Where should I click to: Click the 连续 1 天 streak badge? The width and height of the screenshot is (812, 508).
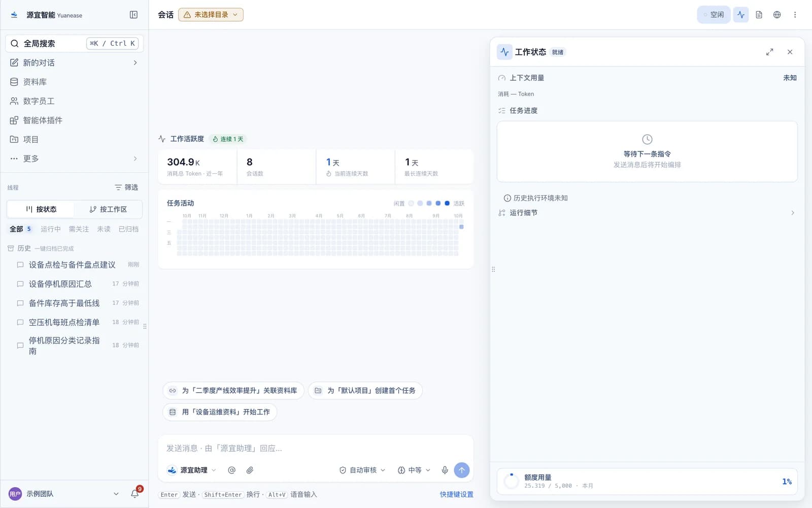[x=228, y=139]
